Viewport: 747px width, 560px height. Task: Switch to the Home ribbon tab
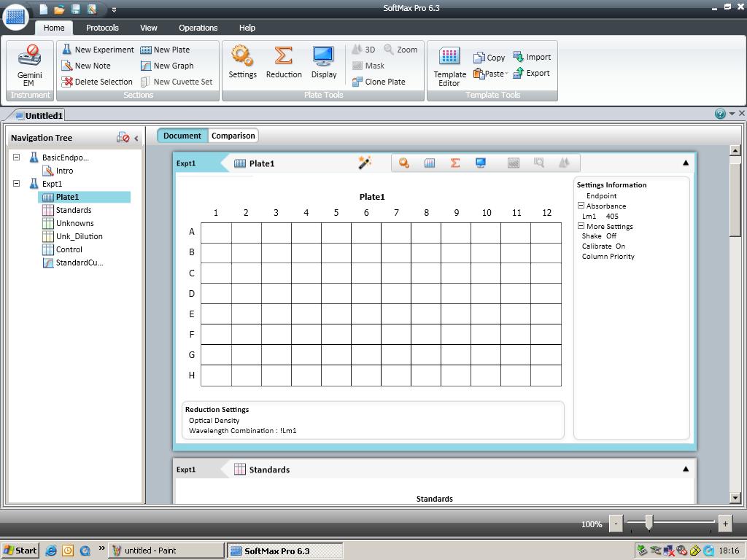tap(54, 28)
